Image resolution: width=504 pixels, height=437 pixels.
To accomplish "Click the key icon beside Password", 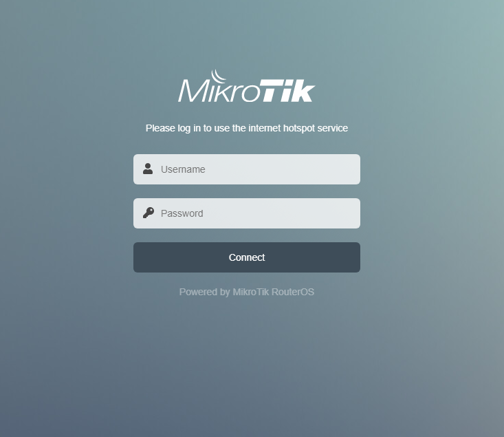I will [149, 213].
